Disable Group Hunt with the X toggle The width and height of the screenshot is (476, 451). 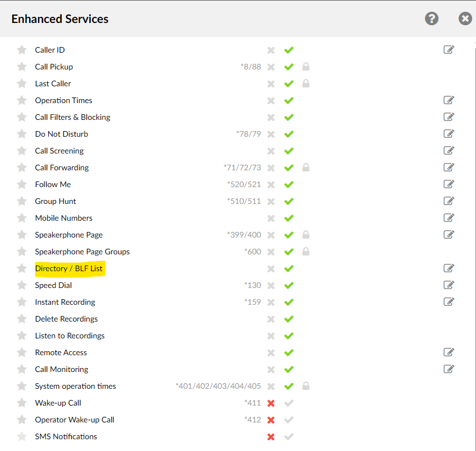click(x=271, y=201)
